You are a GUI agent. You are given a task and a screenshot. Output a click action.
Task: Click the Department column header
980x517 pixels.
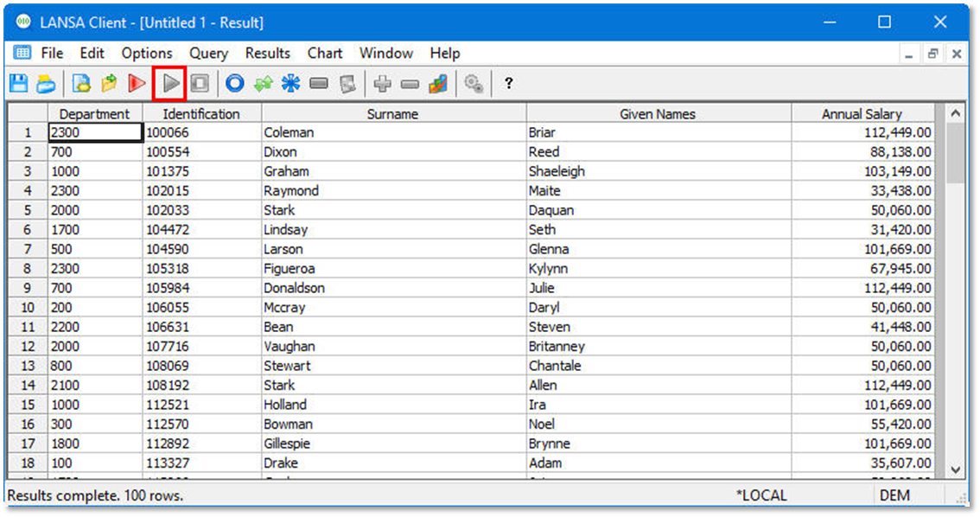point(95,114)
